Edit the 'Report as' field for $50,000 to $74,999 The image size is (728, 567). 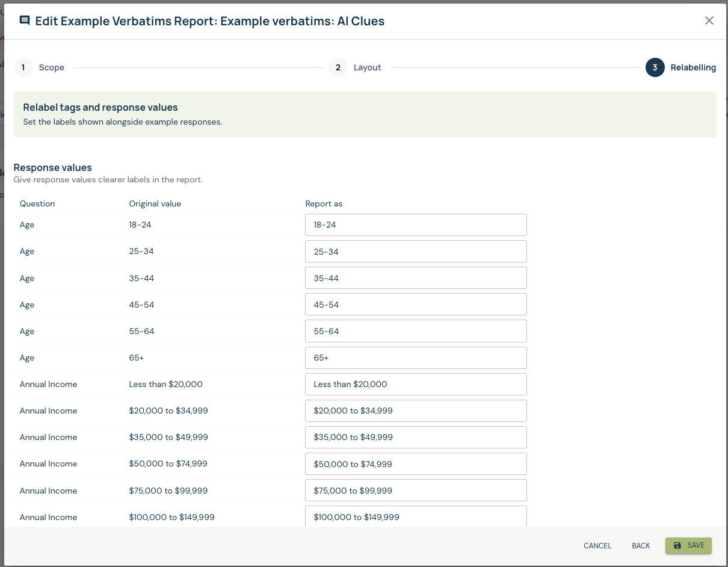416,464
